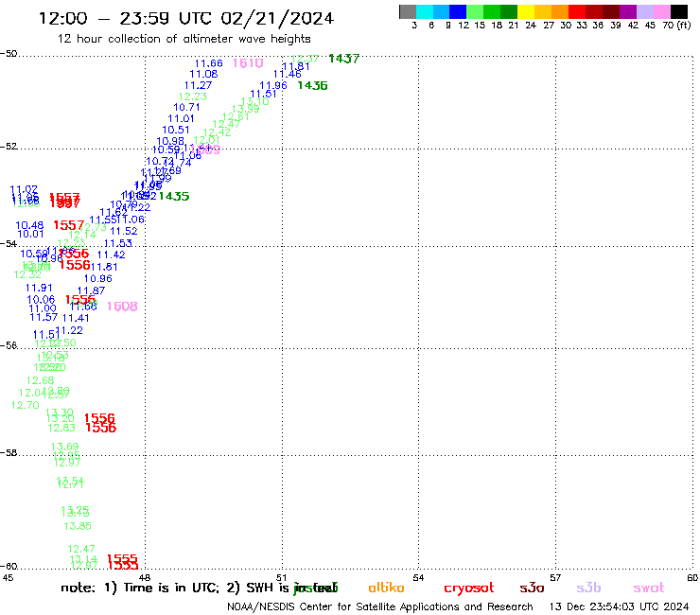The image size is (700, 615).
Task: Click the blue '11.91' wave height value
Action: coord(39,288)
